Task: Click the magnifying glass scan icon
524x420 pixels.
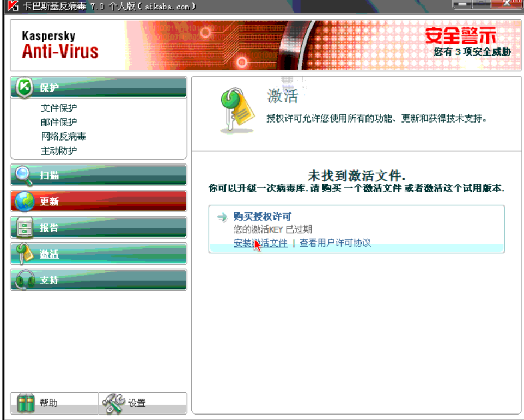Action: (24, 175)
